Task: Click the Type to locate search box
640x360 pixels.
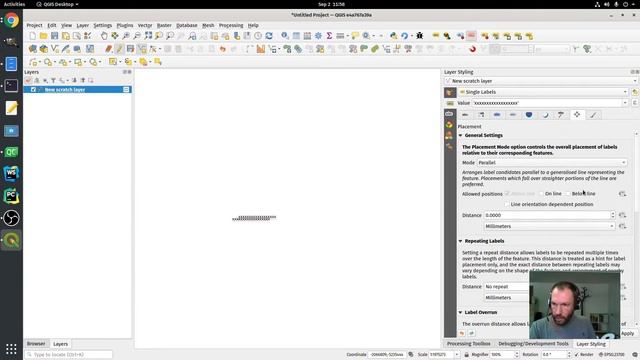Action: pyautogui.click(x=69, y=355)
